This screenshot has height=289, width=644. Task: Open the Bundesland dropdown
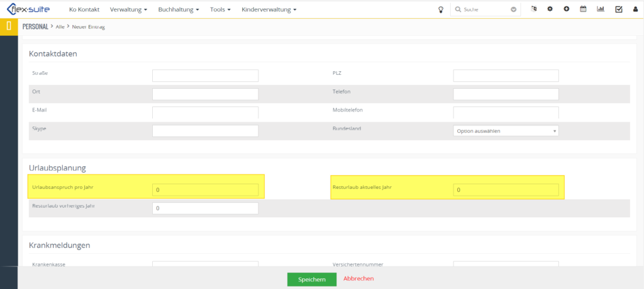506,131
